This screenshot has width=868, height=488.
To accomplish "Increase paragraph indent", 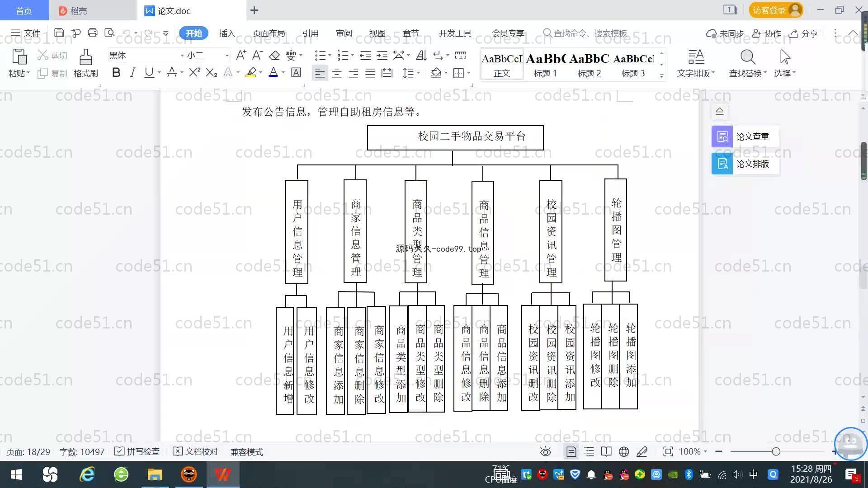I will click(x=382, y=55).
